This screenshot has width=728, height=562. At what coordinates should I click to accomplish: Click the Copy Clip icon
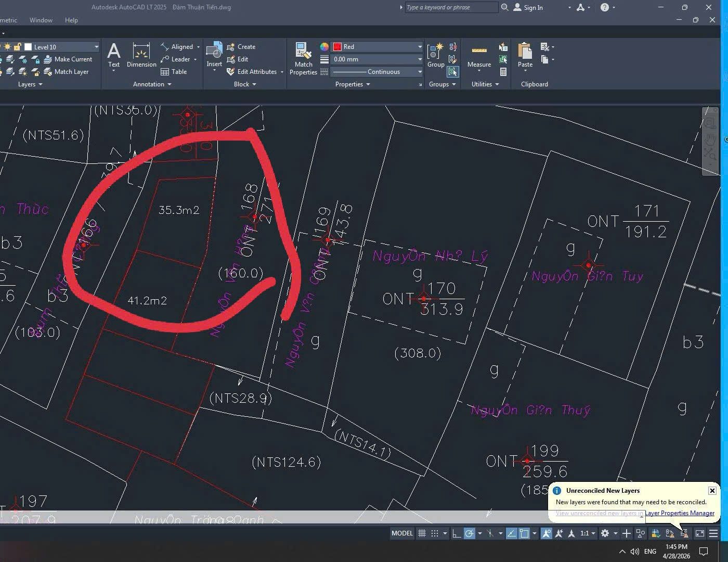(544, 59)
